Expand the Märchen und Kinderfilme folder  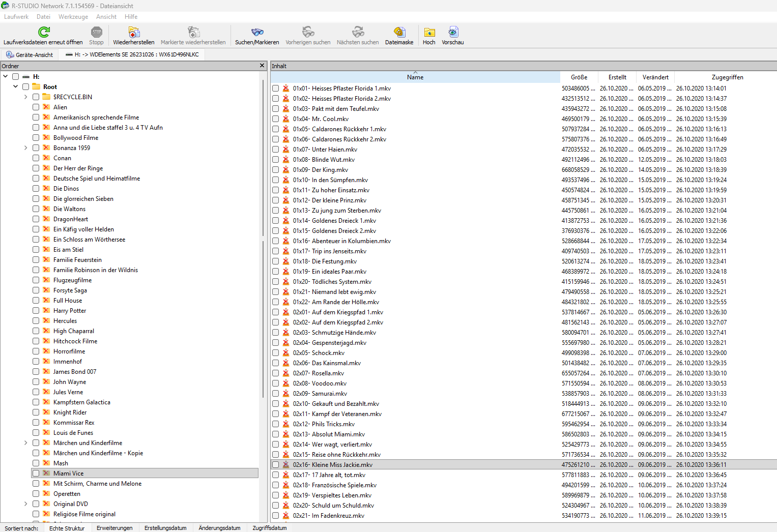26,442
